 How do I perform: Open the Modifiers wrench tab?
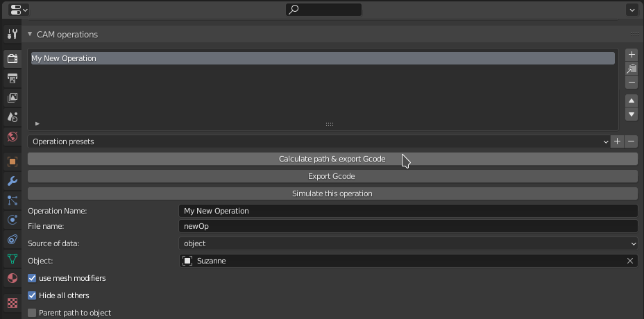coord(12,181)
